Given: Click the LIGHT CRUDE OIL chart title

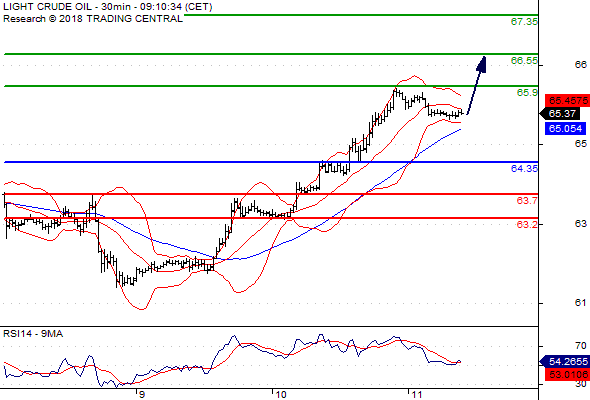Looking at the screenshot, I should pyautogui.click(x=108, y=7).
